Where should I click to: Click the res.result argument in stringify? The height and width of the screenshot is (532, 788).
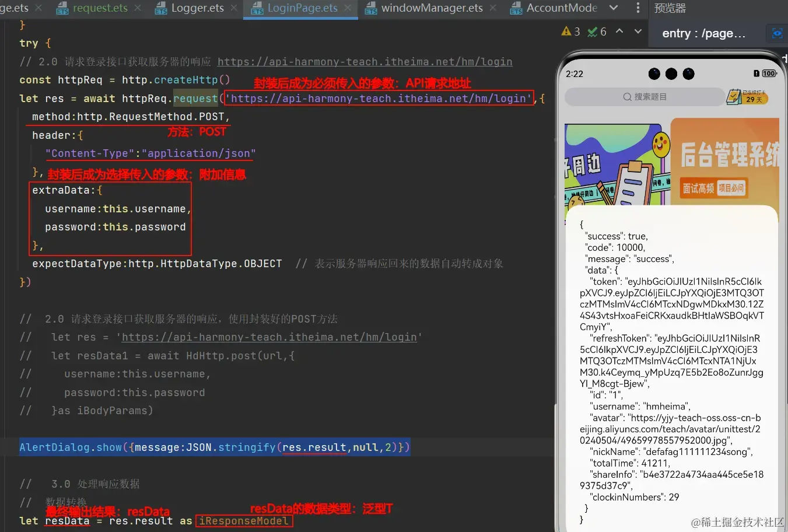click(x=314, y=447)
